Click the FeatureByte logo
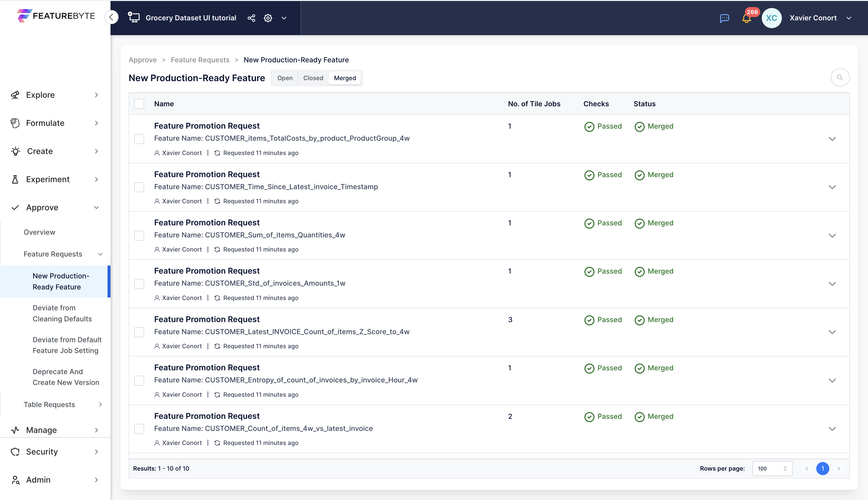The width and height of the screenshot is (868, 500). coord(56,16)
